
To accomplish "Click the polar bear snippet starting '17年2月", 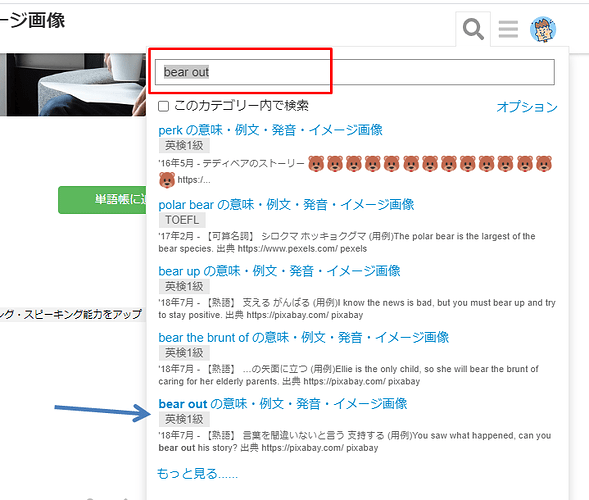I will point(347,242).
